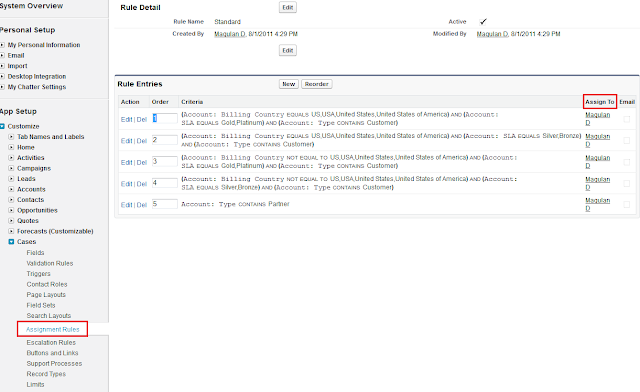Click the lower Edit button below Created By
This screenshot has height=392, width=640.
tap(288, 50)
